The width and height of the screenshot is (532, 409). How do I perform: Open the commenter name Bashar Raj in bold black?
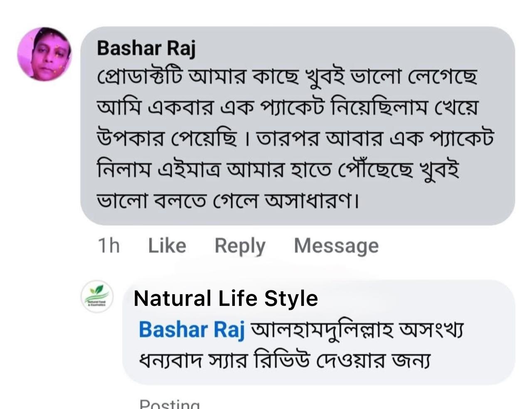point(146,48)
